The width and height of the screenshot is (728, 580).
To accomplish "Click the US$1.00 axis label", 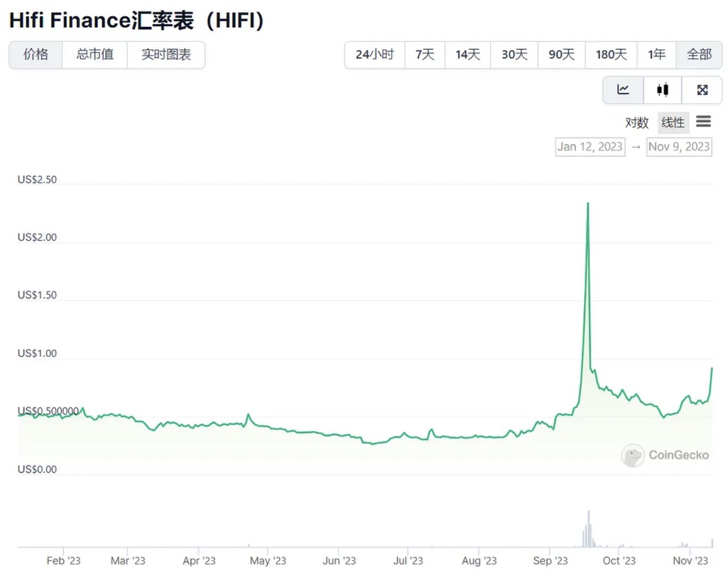I will click(37, 353).
